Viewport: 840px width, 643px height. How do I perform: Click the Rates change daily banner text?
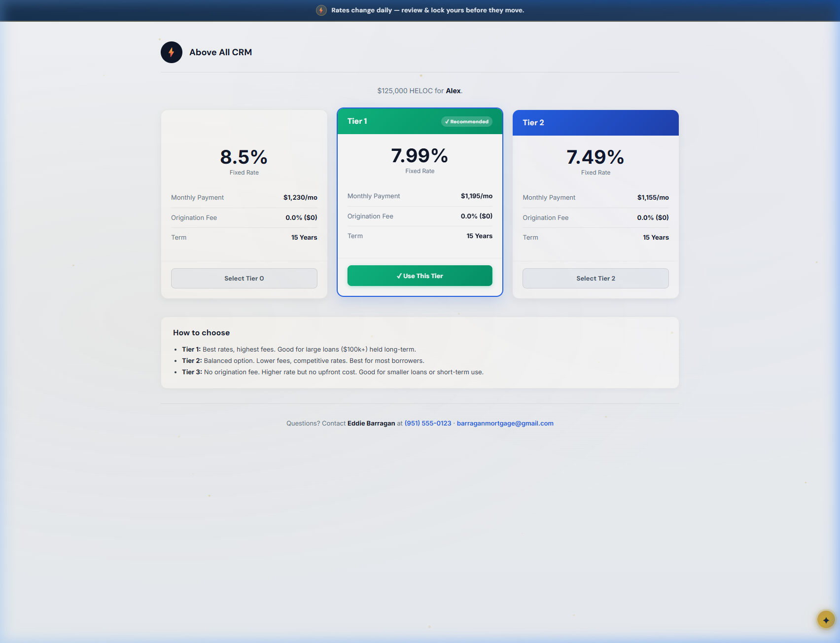click(427, 10)
